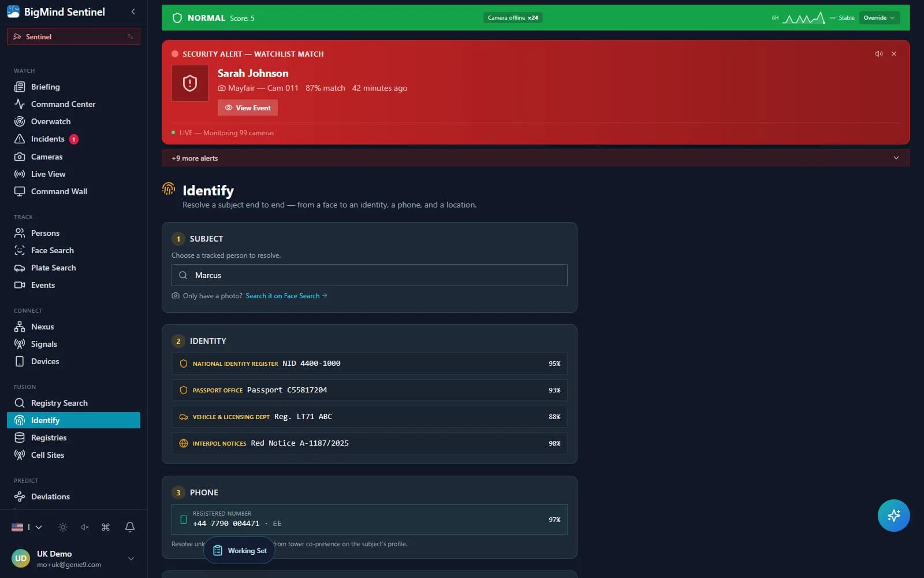Open the command palette shortcut icon
Image resolution: width=924 pixels, height=578 pixels.
[x=106, y=527]
